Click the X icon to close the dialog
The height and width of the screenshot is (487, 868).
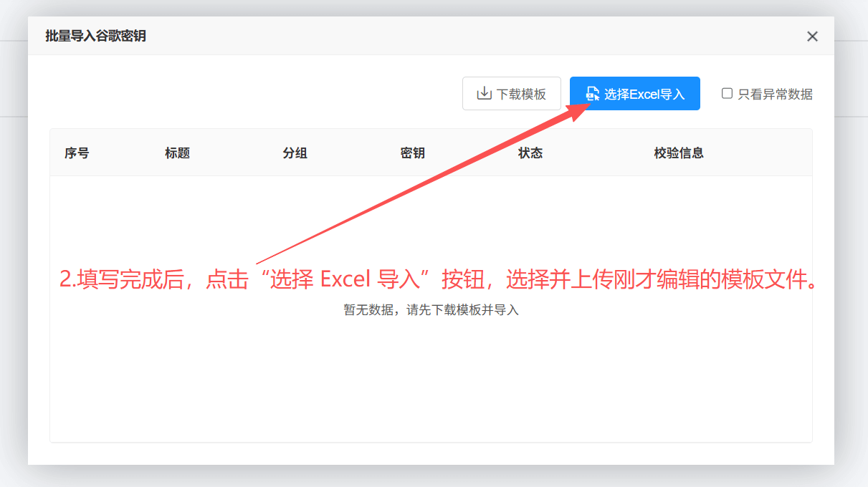[812, 36]
